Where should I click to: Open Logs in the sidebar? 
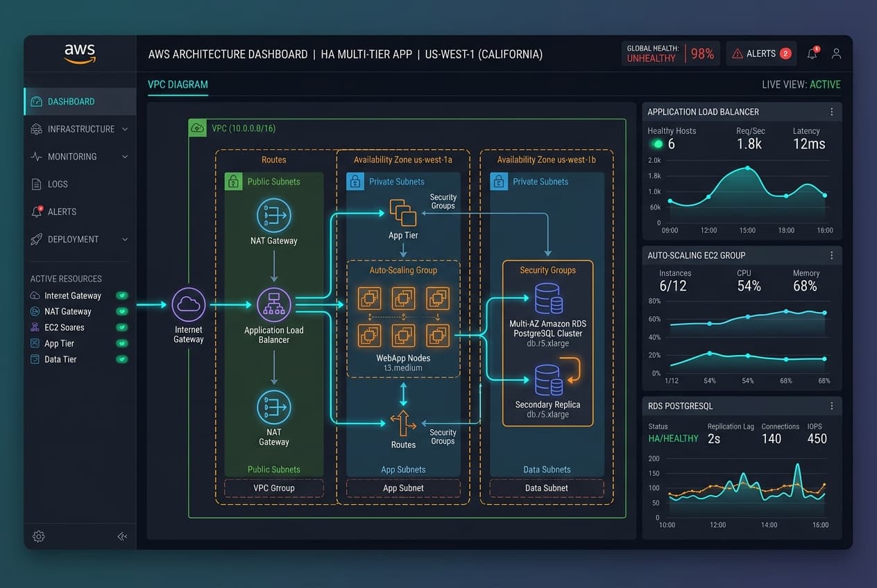click(80, 184)
